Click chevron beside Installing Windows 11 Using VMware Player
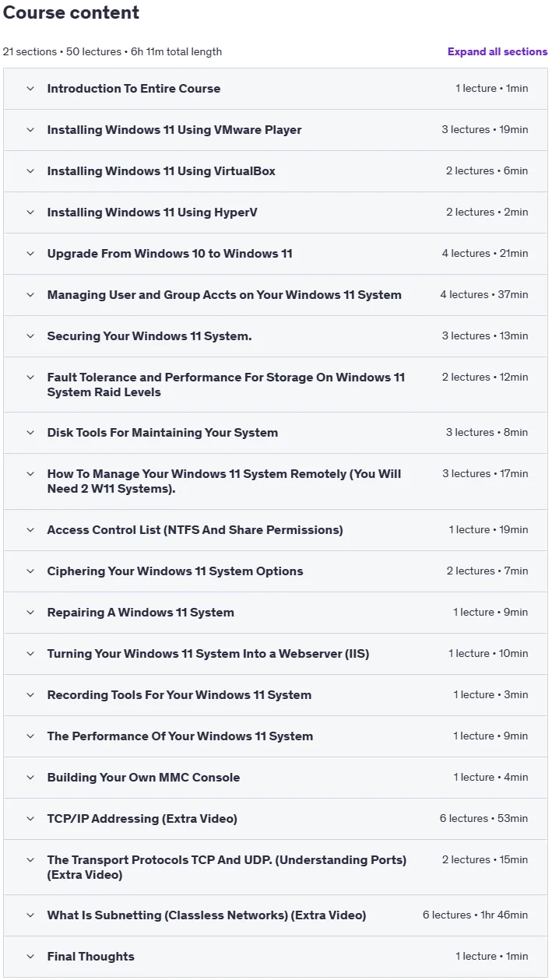 tap(30, 130)
